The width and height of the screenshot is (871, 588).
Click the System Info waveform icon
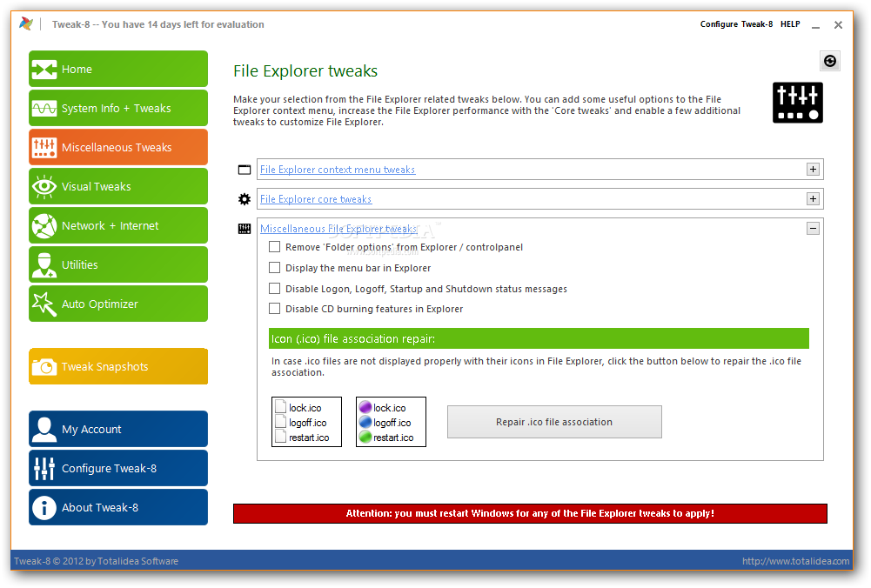pyautogui.click(x=44, y=108)
